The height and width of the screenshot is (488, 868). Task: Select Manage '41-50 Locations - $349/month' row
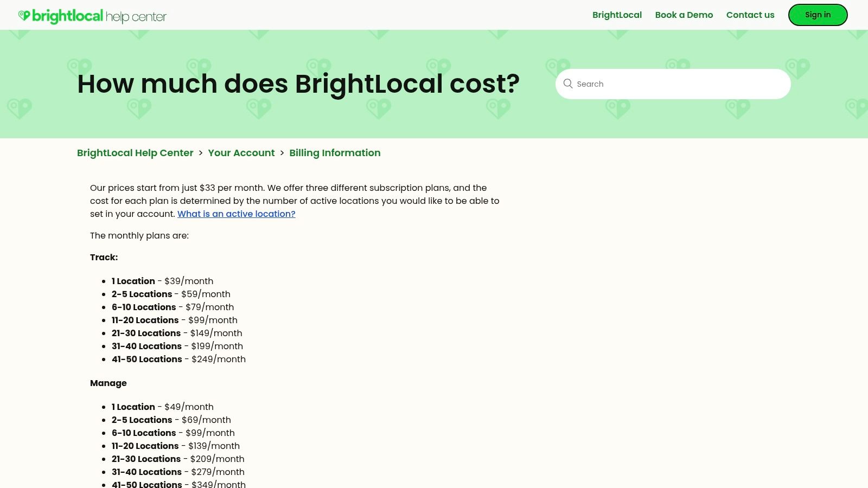(x=179, y=484)
